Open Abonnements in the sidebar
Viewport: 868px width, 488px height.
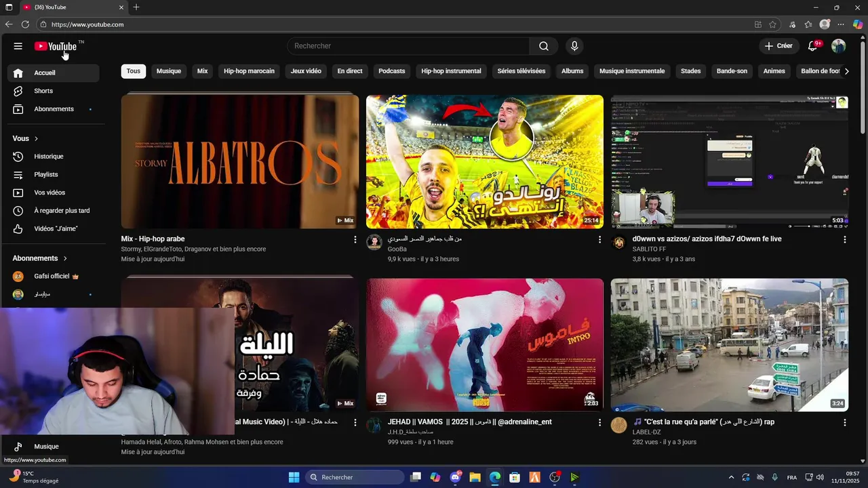53,109
